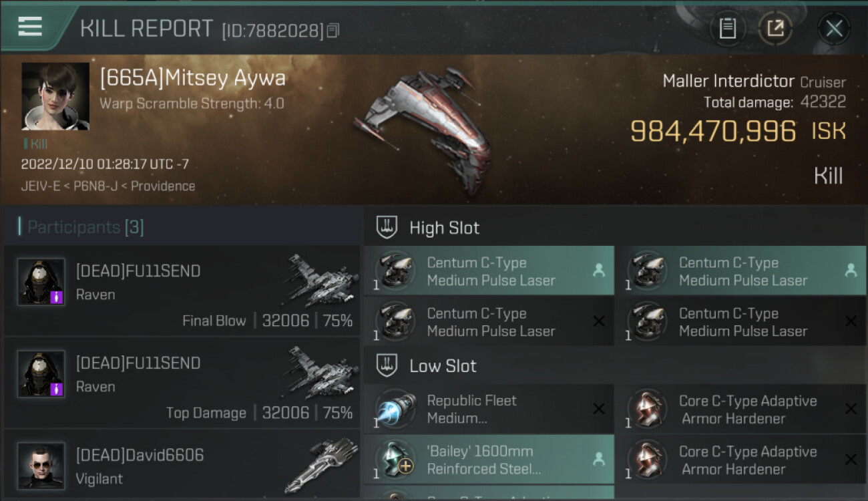
Task: Share the kill report externally
Action: pyautogui.click(x=775, y=29)
